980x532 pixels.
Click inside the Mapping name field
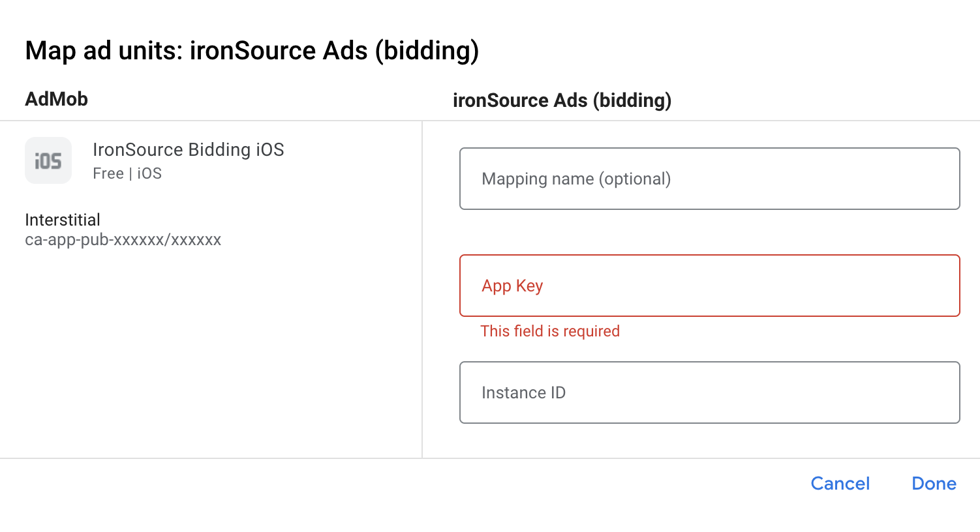click(710, 179)
